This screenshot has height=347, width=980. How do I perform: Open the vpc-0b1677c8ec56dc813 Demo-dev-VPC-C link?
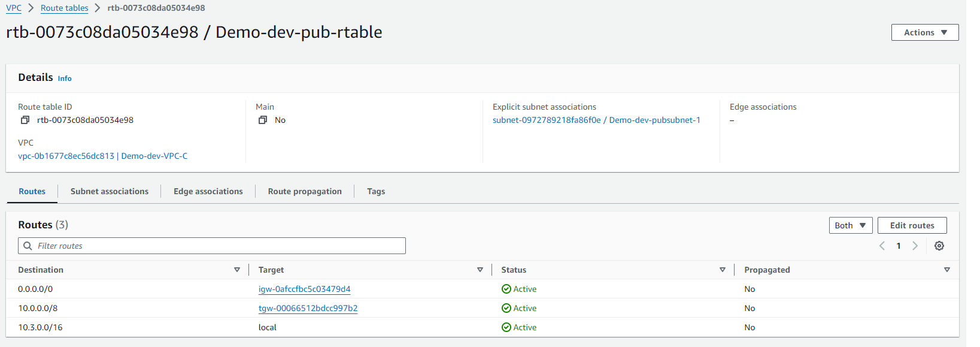[102, 156]
